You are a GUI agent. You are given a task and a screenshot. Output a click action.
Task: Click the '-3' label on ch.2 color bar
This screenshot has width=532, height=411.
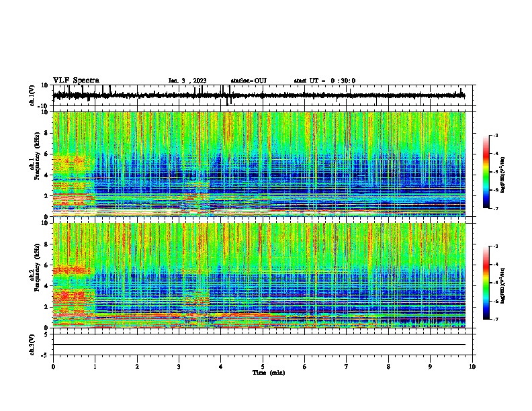(495, 246)
